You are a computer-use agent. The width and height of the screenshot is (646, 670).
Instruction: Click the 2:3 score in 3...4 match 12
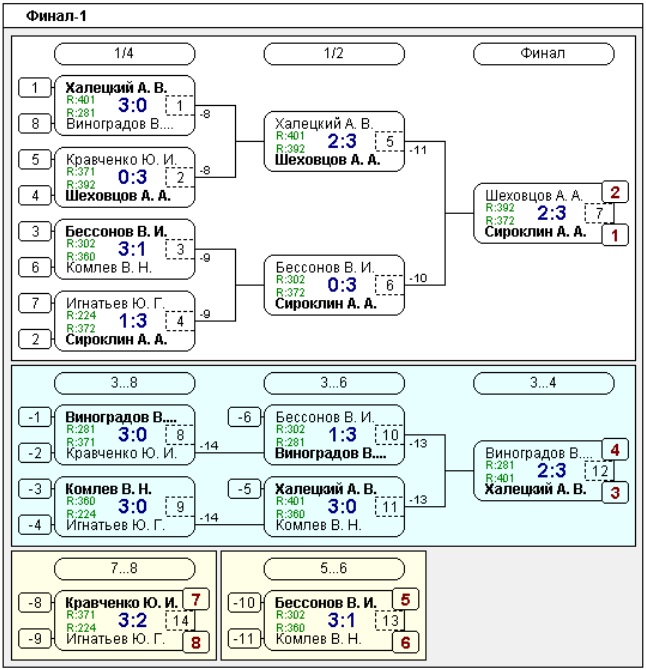pyautogui.click(x=552, y=470)
